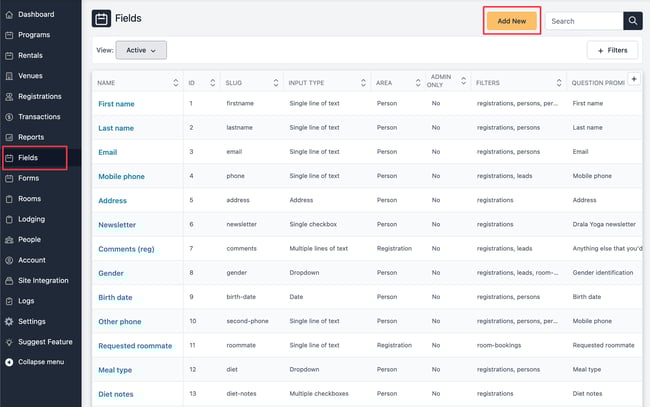Image resolution: width=650 pixels, height=407 pixels.
Task: Open the Email field link
Action: 108,152
